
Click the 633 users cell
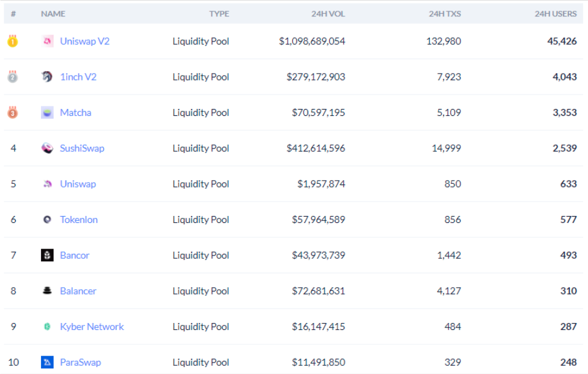point(568,184)
